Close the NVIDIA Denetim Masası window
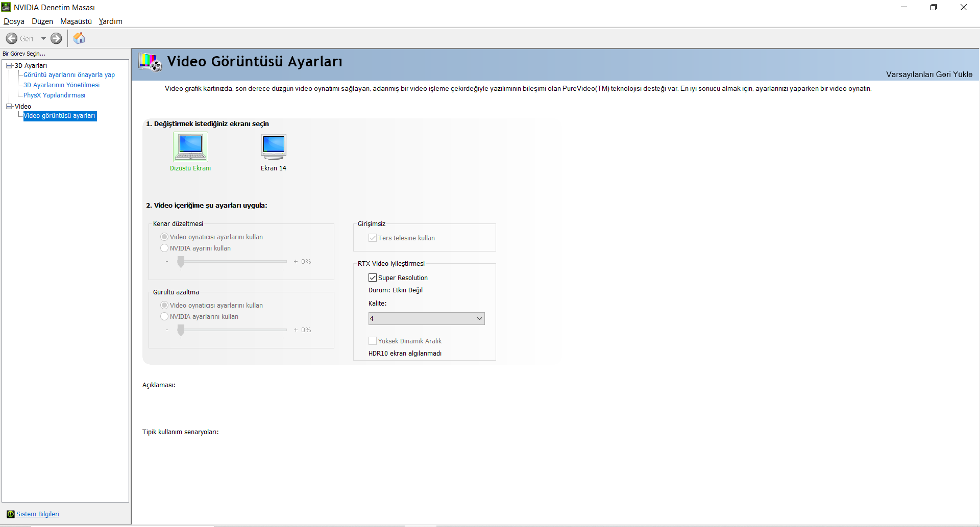 [964, 7]
